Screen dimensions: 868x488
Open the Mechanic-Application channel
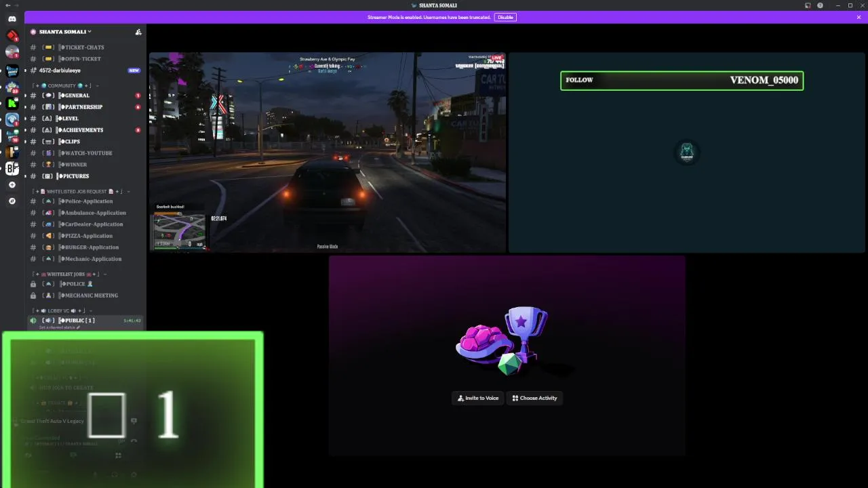click(x=85, y=259)
